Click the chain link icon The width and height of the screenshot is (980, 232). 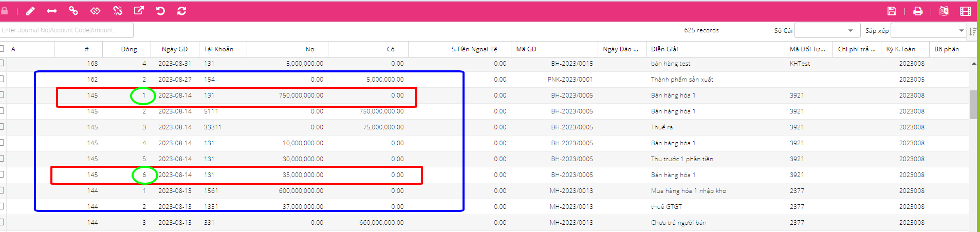click(x=73, y=11)
